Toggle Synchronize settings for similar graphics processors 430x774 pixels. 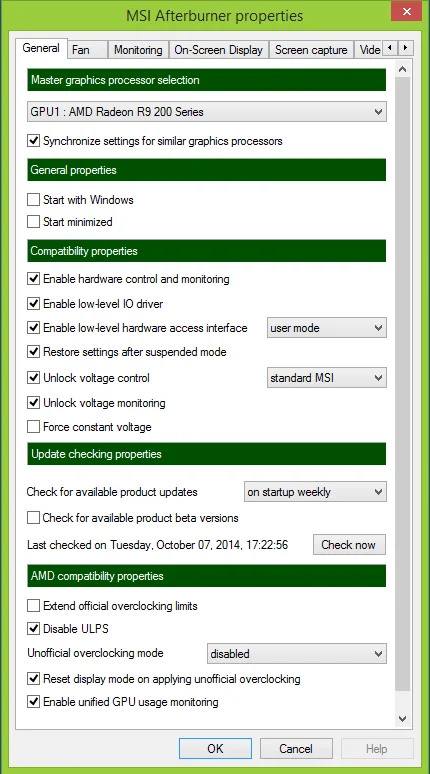click(34, 141)
